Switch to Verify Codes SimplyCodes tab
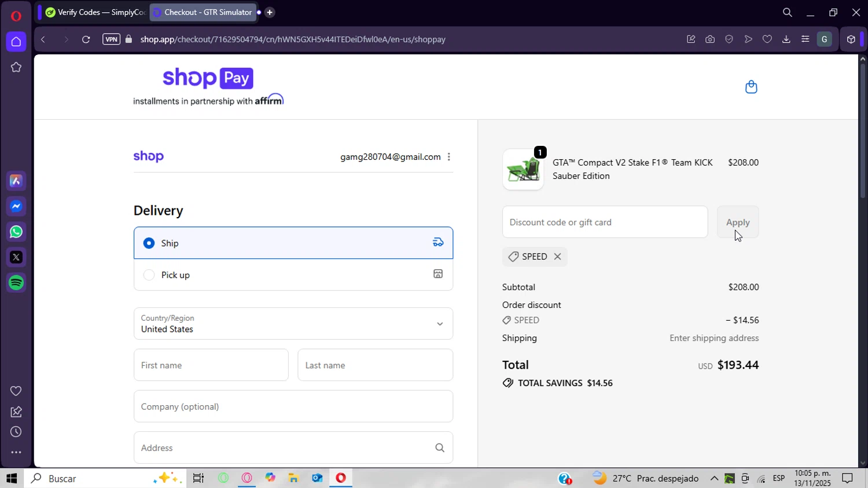Image resolution: width=868 pixels, height=488 pixels. [x=95, y=12]
